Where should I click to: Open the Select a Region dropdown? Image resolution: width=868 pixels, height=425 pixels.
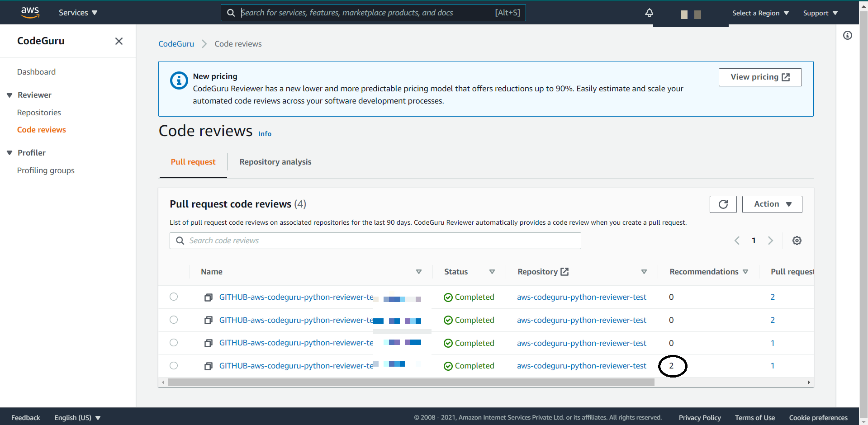tap(760, 13)
